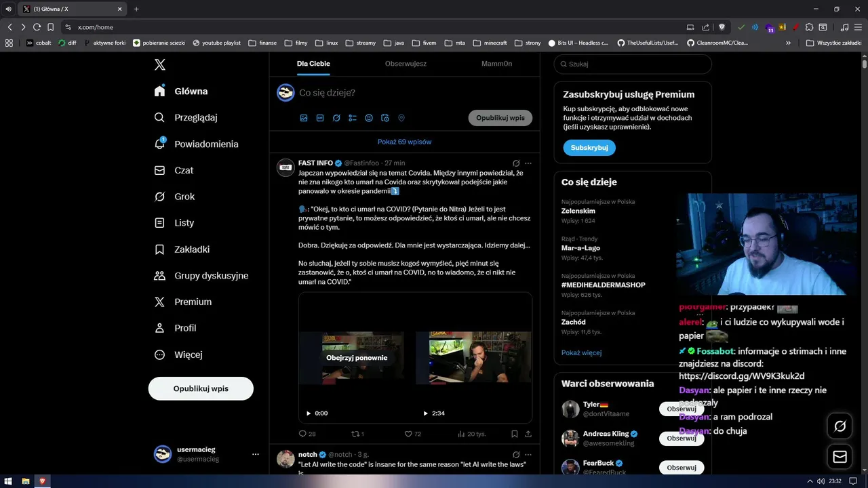Screen dimensions: 868x488
Task: Mute the tab via speaker icon
Action: 8,9
